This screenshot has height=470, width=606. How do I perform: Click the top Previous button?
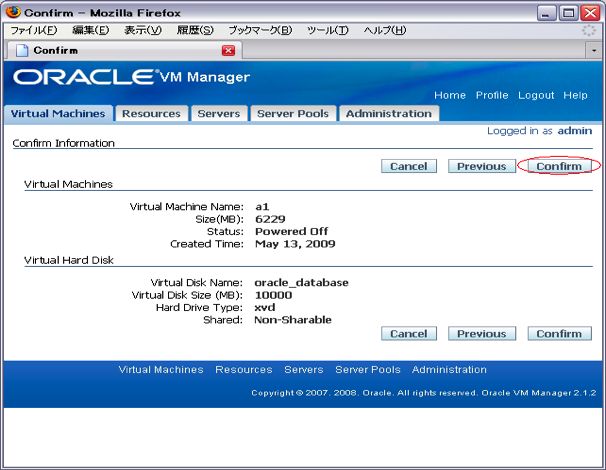(x=482, y=166)
